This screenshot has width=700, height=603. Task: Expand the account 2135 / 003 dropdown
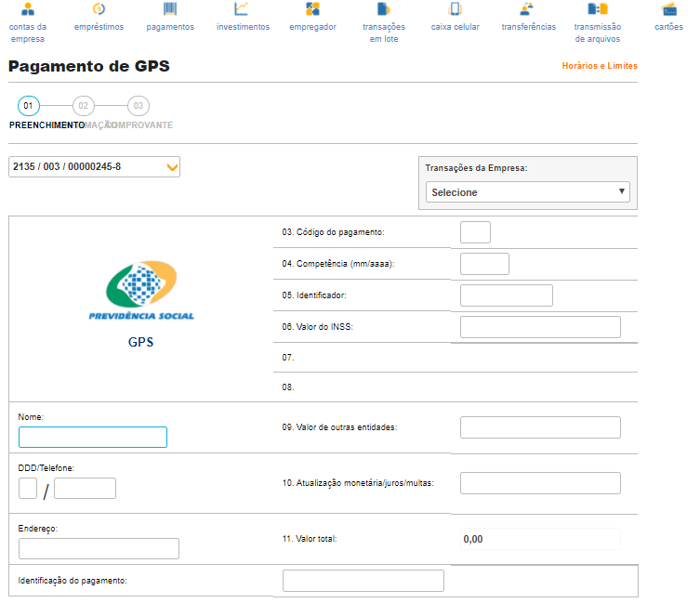[x=94, y=166]
